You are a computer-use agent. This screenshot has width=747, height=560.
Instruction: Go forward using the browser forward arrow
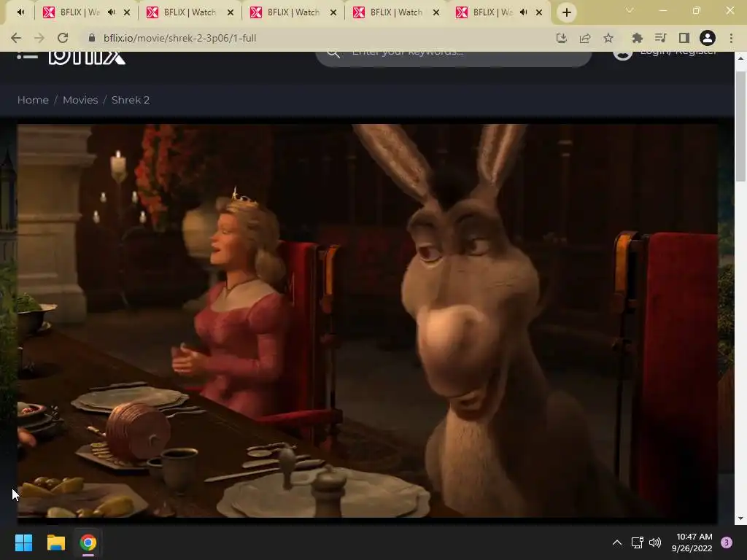pos(39,38)
